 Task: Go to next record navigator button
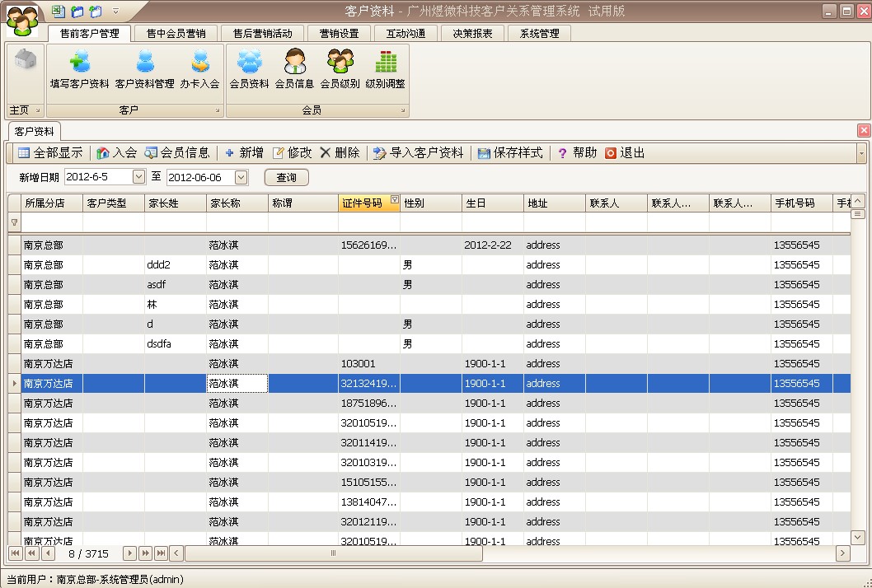(x=129, y=553)
